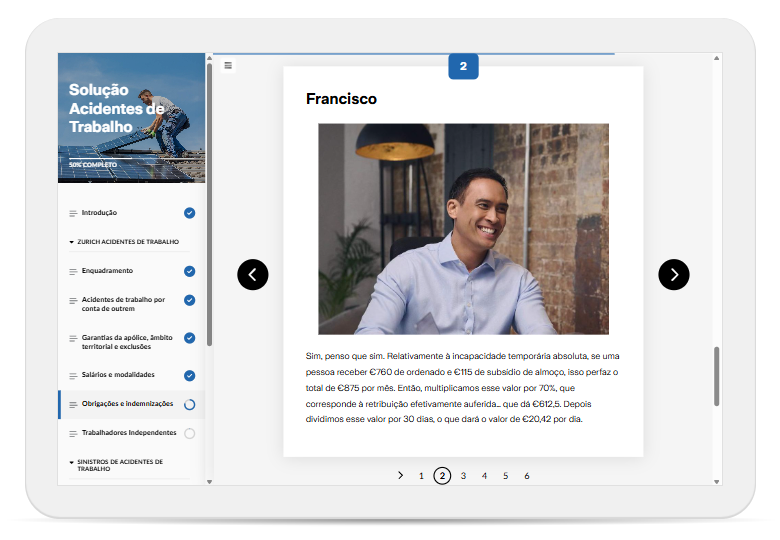Click the Francisco photo

(463, 229)
